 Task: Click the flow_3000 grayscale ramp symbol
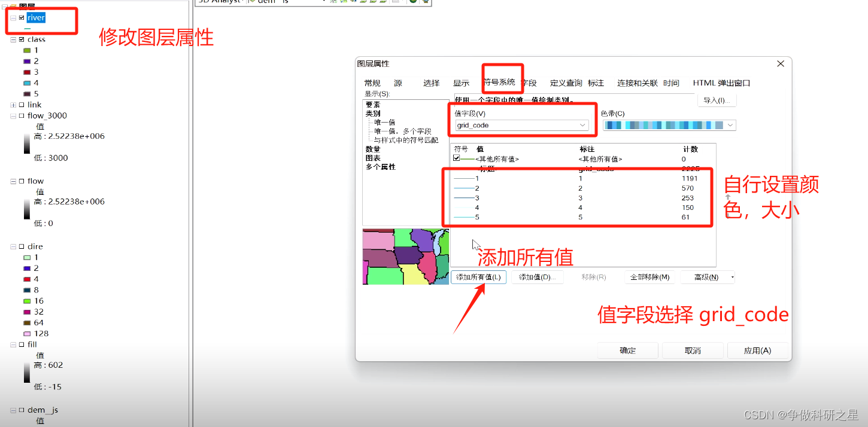27,145
